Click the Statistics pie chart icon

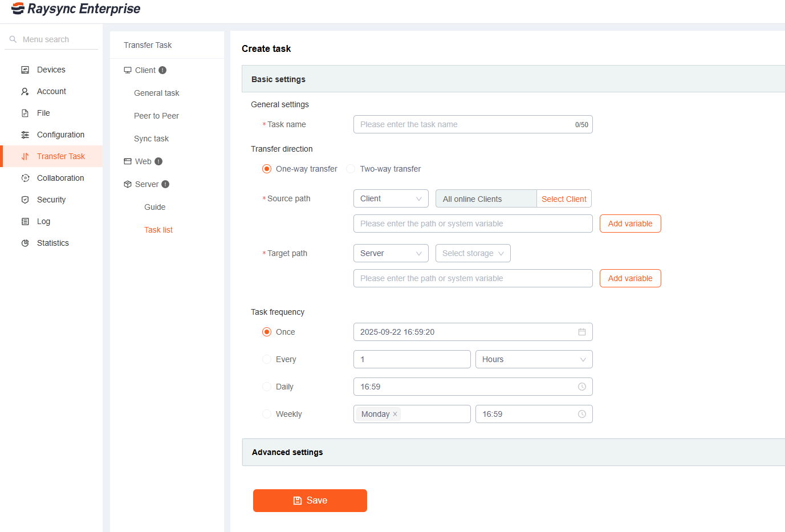coord(25,243)
